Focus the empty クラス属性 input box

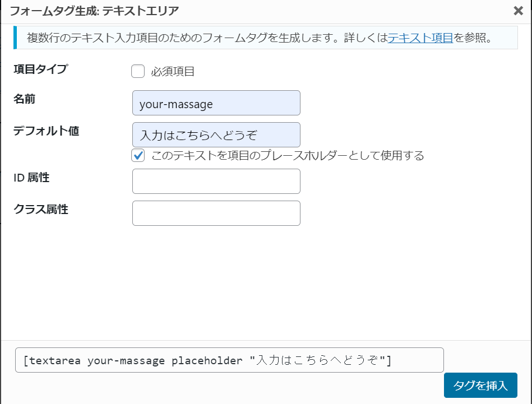(216, 213)
